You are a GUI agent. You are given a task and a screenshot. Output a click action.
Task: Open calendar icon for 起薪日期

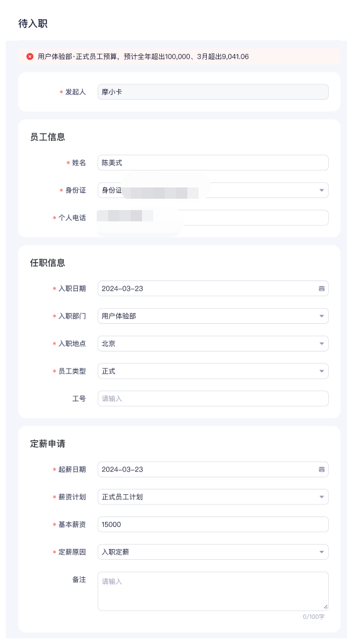[321, 469]
